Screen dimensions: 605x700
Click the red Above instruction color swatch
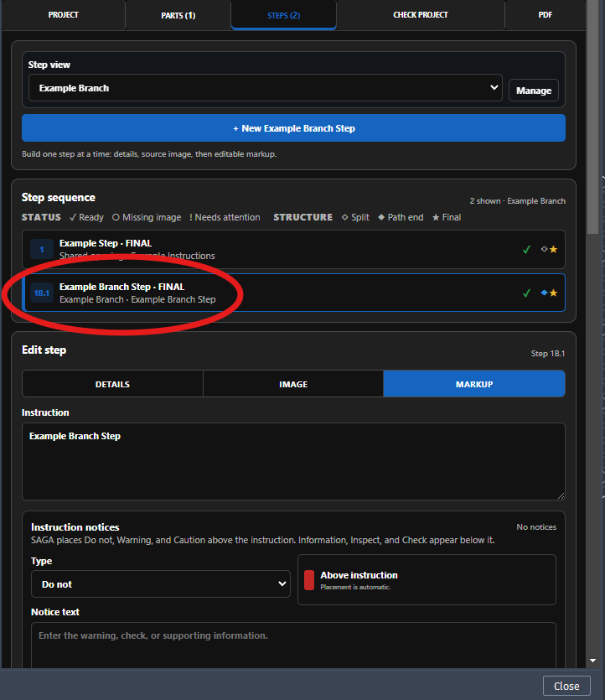[x=309, y=580]
